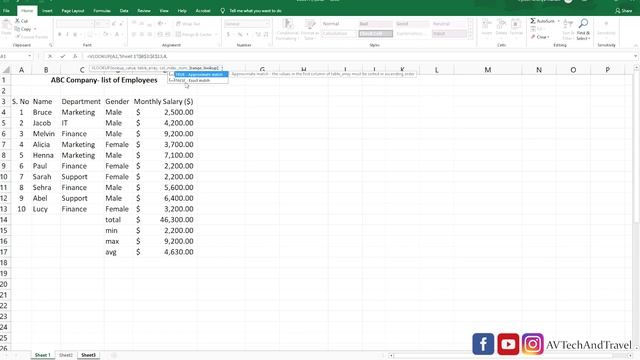
Task: Apply the Bad cell style
Action: tap(376, 24)
